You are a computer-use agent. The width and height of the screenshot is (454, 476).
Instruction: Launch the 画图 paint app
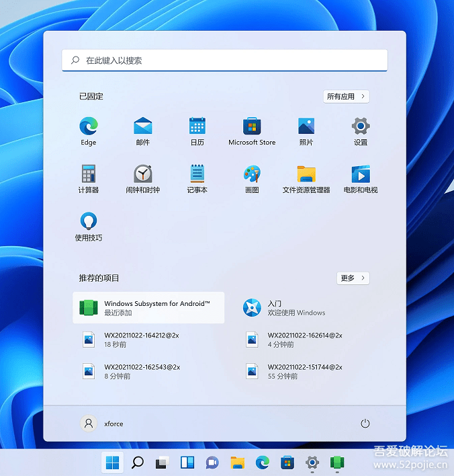pyautogui.click(x=252, y=179)
